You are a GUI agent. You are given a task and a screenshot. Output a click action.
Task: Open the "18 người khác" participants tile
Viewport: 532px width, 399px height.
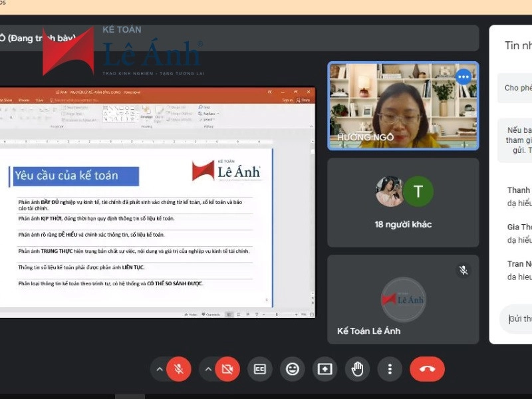tap(403, 201)
